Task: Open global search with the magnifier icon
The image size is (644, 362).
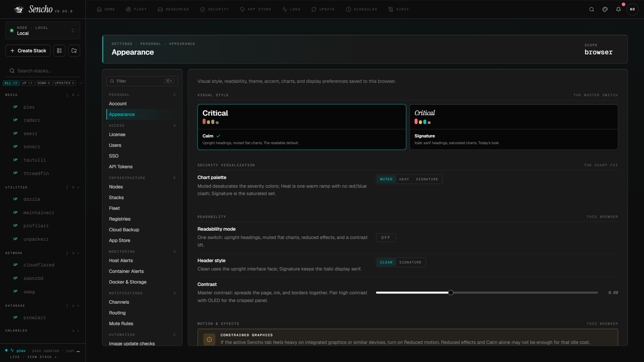Action: pos(592,9)
